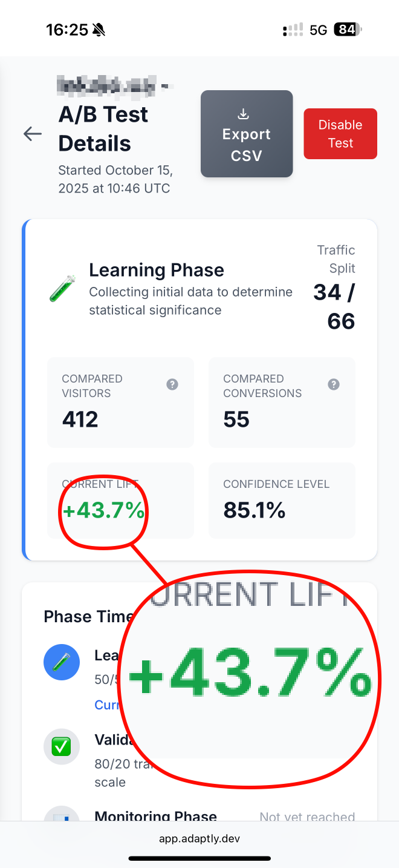The width and height of the screenshot is (399, 868).
Task: Tap the battery indicator showing 84
Action: click(x=348, y=28)
